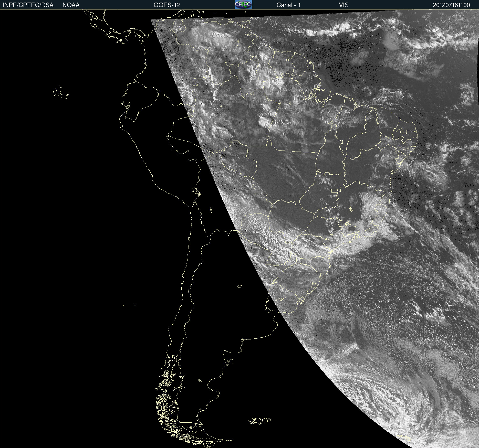Click the CPTEC logo in header
Image resolution: width=479 pixels, height=448 pixels.
tap(243, 5)
